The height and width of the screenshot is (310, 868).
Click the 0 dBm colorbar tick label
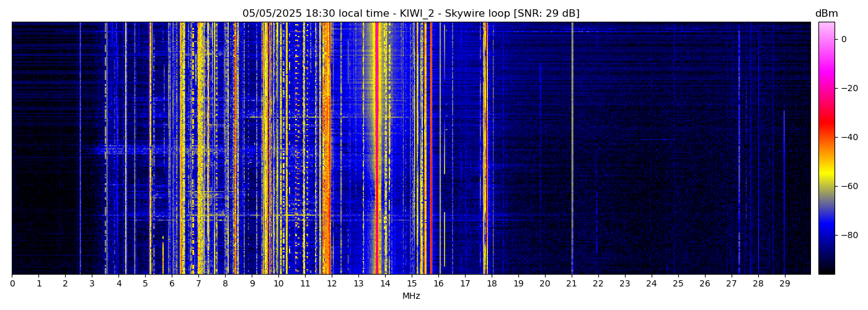click(x=843, y=39)
